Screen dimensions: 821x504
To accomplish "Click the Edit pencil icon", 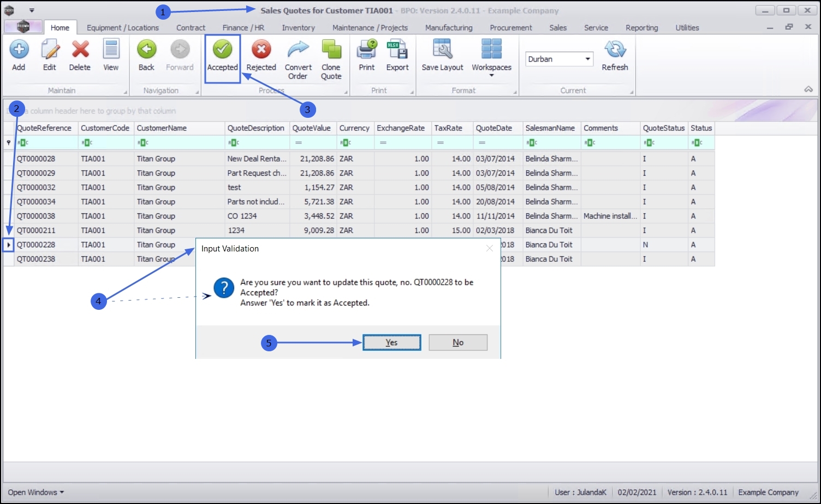I will coord(50,50).
